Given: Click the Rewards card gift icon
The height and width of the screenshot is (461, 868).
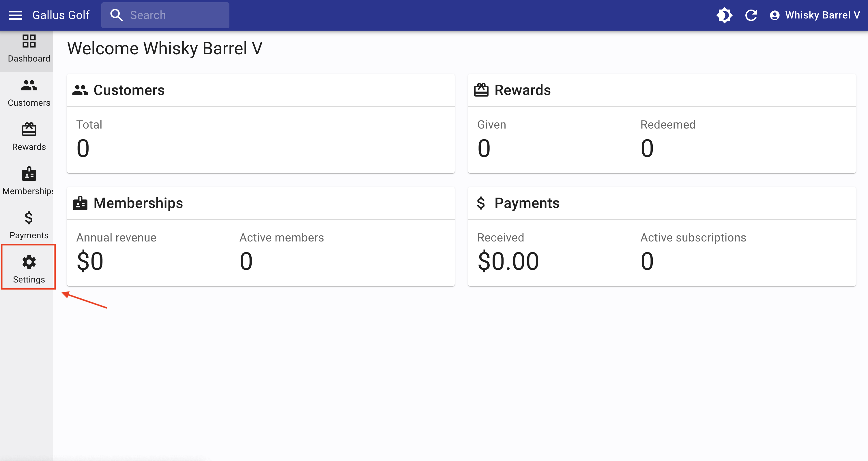Looking at the screenshot, I should tap(481, 90).
